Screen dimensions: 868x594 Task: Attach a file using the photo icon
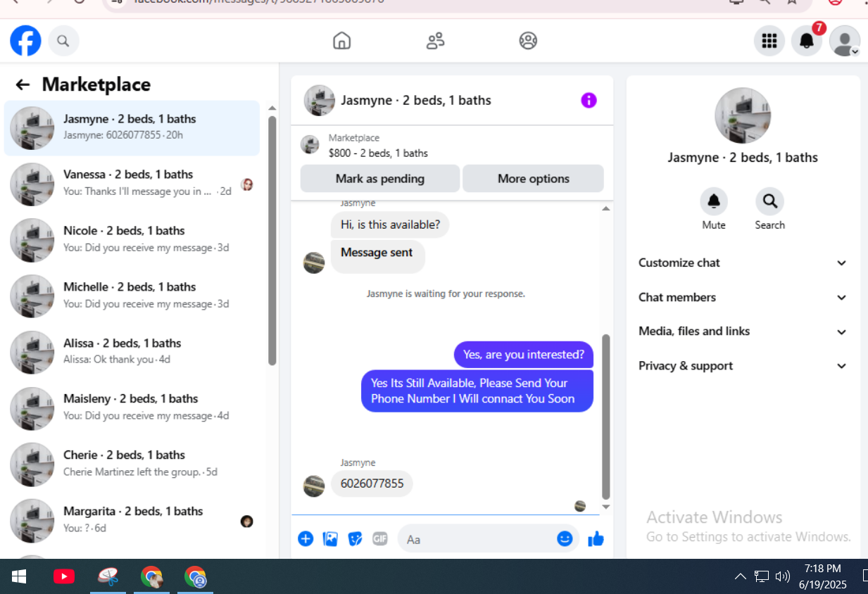(x=330, y=539)
